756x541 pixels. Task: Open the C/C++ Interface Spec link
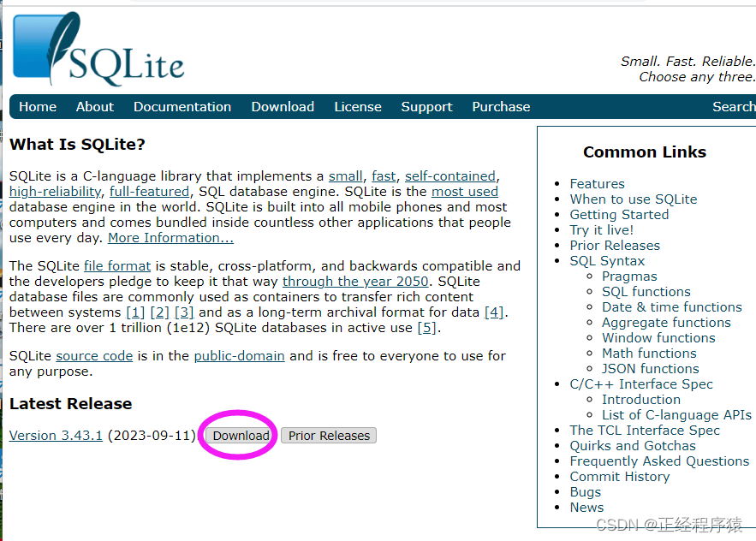[641, 384]
